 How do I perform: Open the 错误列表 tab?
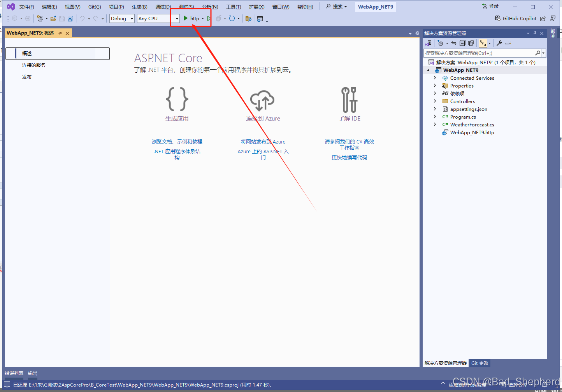pos(14,373)
